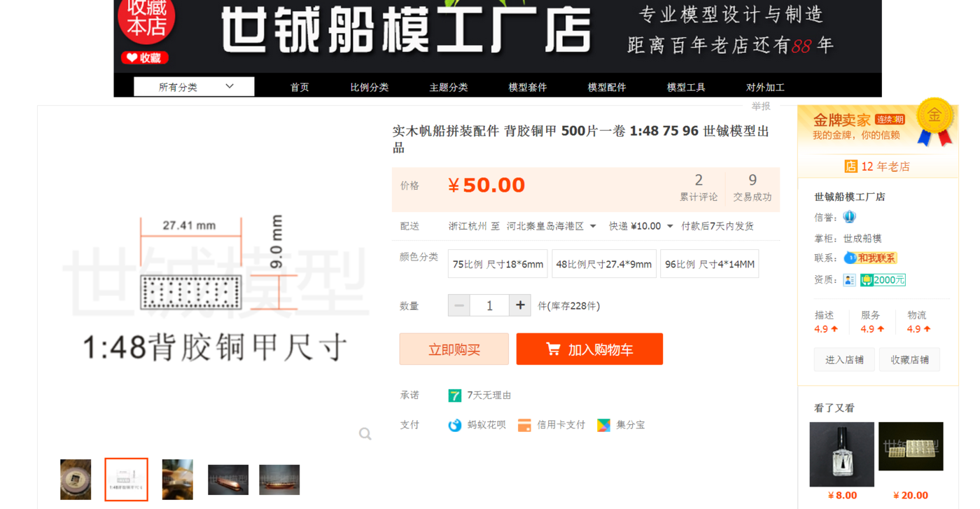The width and height of the screenshot is (980, 509).
Task: Open the 模型配件 nav item
Action: click(x=607, y=88)
